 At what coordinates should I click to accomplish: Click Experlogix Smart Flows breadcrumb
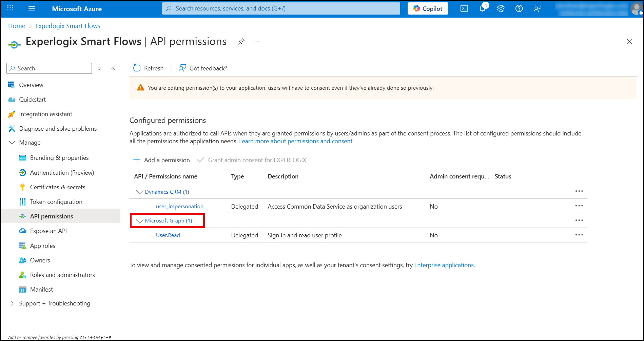68,26
